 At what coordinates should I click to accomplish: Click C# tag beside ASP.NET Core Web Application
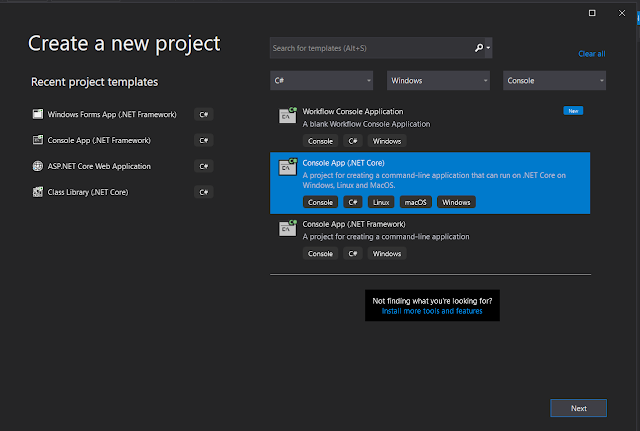[204, 166]
